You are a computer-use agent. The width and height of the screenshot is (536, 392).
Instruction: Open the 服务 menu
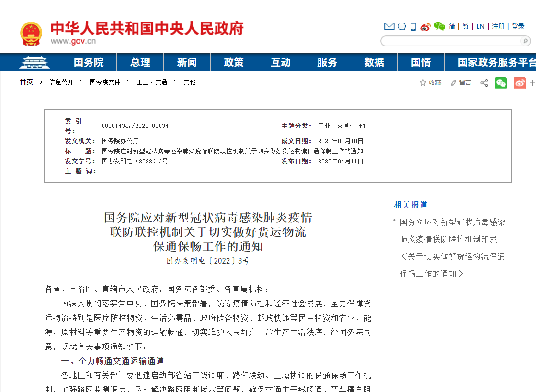pos(327,62)
